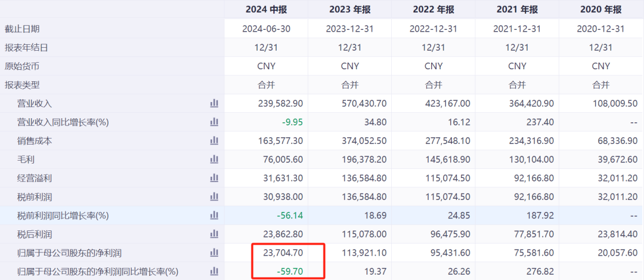Click the -59.70 growth rate cell

(x=290, y=272)
